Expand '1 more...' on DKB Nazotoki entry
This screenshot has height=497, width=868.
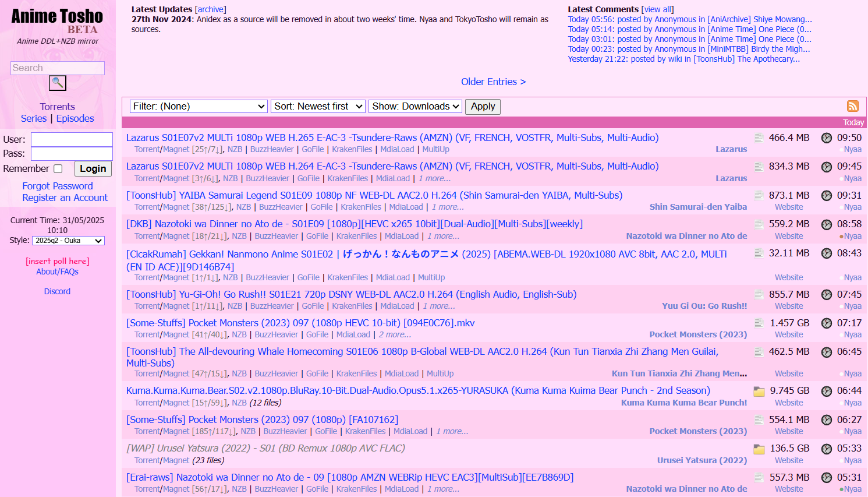point(443,236)
